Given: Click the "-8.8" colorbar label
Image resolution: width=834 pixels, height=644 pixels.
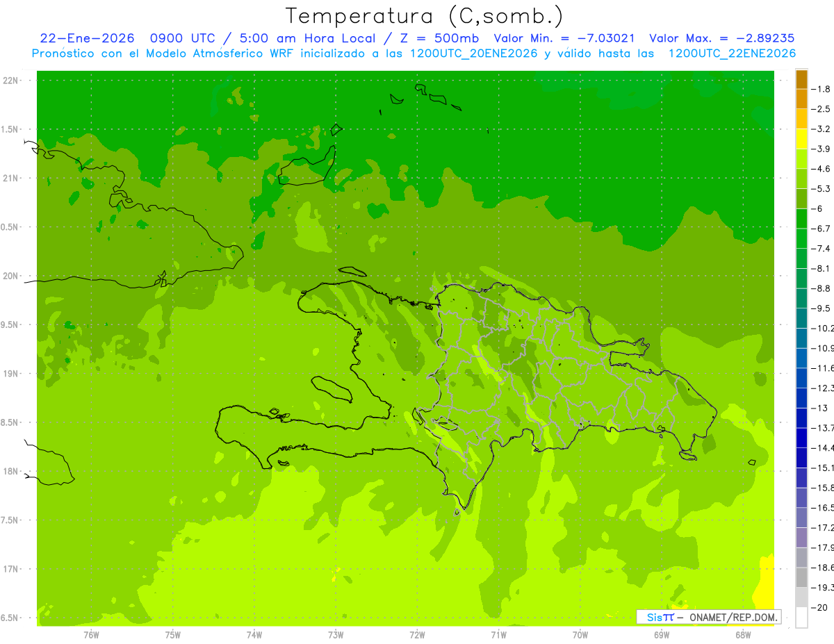Looking at the screenshot, I should pyautogui.click(x=821, y=288).
